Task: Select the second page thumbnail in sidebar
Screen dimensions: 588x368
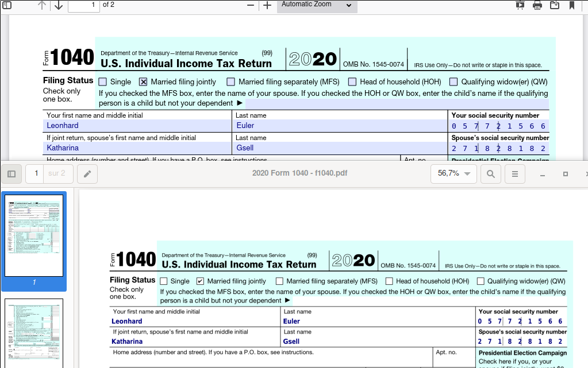Action: tap(34, 333)
